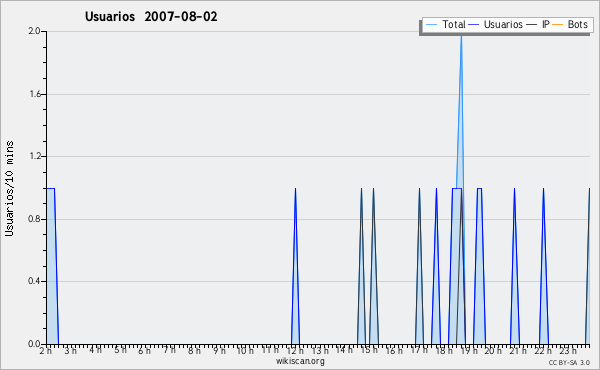The height and width of the screenshot is (370, 600).
Task: Click the IP spike near 17 h
Action: click(x=419, y=266)
